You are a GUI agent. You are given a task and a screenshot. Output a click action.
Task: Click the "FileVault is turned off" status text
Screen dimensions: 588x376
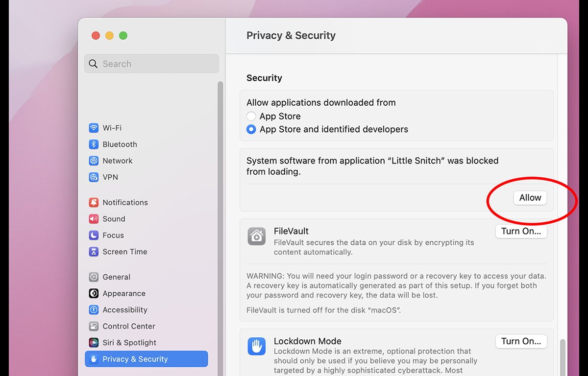tap(324, 310)
